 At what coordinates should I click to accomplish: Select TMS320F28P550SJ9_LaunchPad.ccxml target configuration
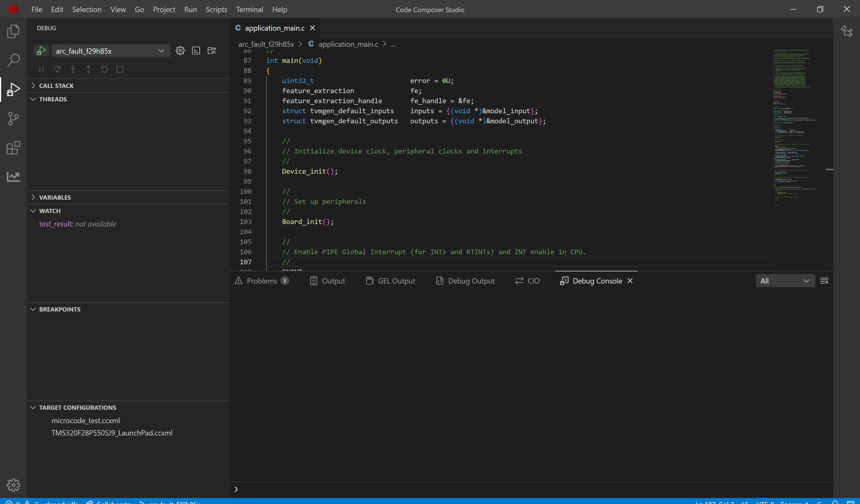coord(112,433)
